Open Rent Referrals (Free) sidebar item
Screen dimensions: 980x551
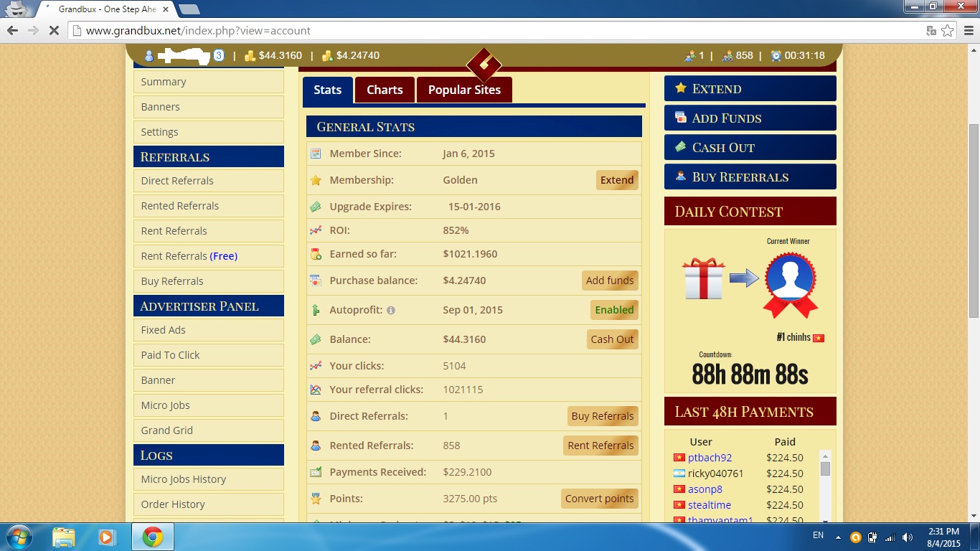pos(209,256)
